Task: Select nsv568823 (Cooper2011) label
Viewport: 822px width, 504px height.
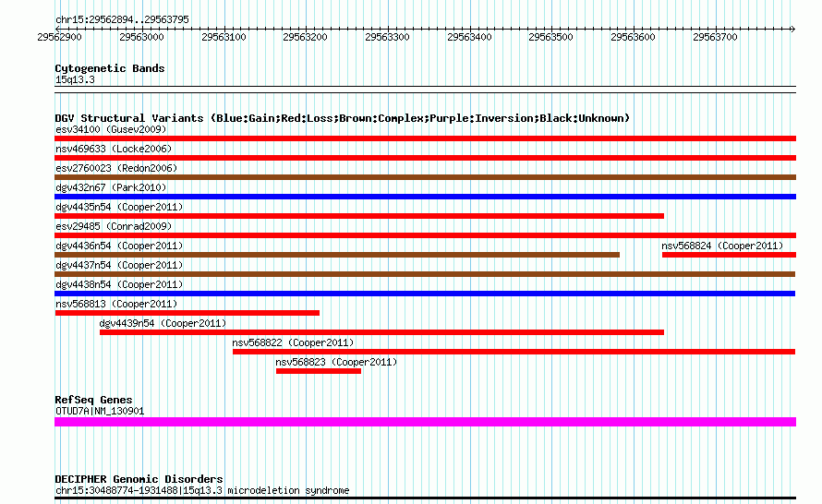Action: (x=336, y=362)
